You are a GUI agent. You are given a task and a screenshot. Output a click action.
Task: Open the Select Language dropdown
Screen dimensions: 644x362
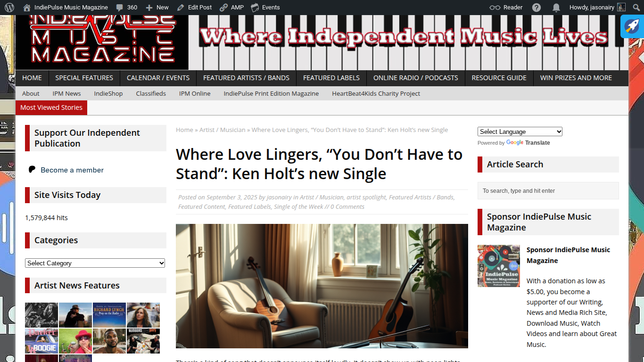(520, 132)
